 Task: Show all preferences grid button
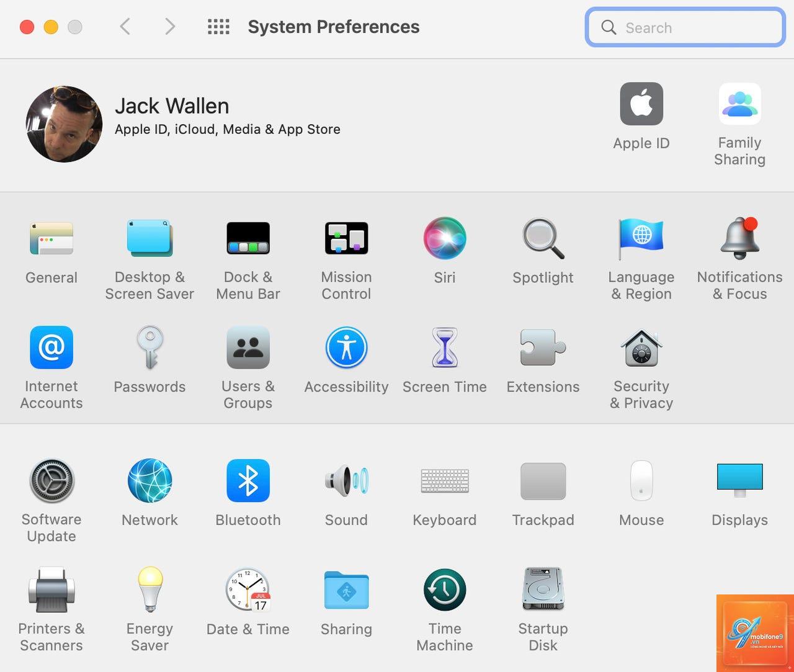click(218, 27)
